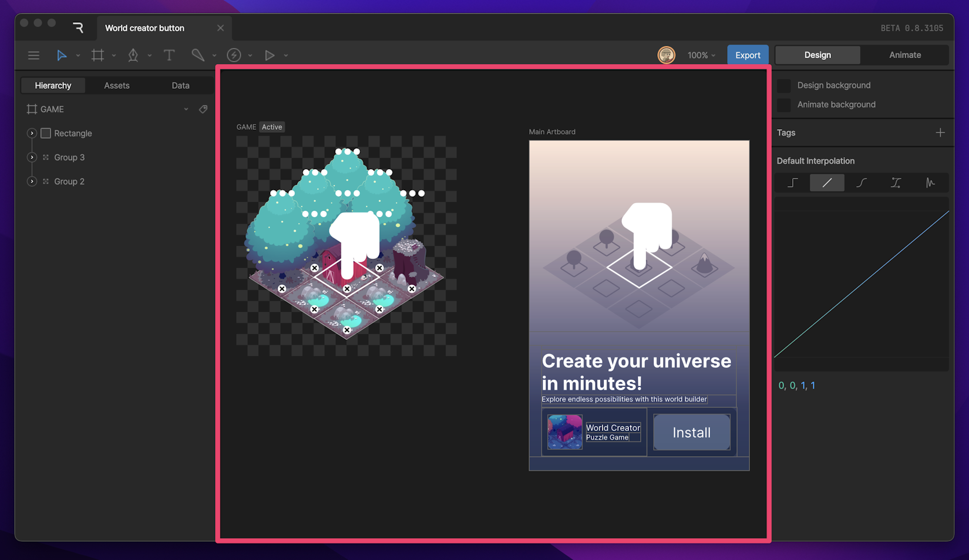Toggle the Design background checkbox
The width and height of the screenshot is (969, 560).
[x=783, y=85]
